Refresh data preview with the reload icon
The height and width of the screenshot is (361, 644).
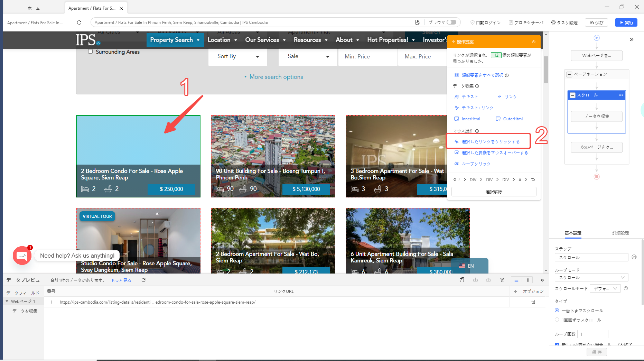[143, 280]
